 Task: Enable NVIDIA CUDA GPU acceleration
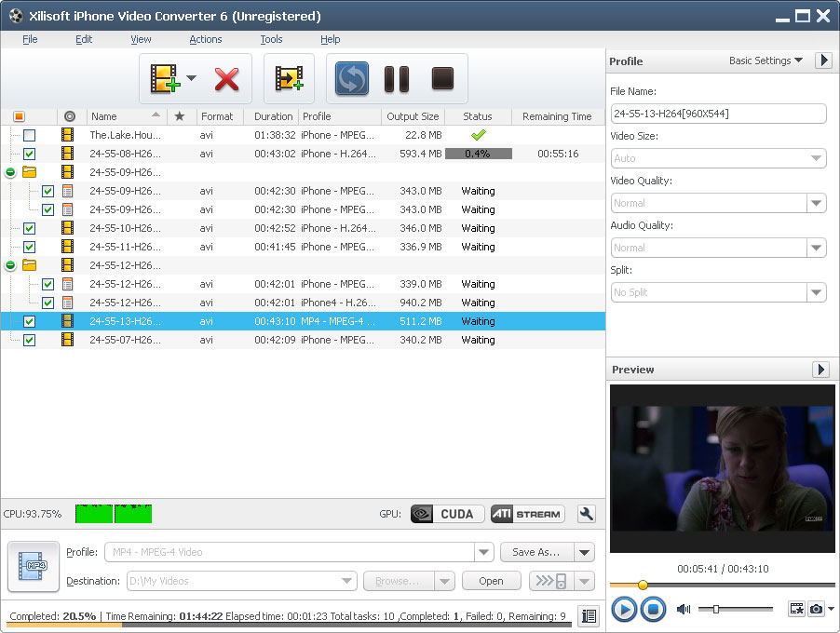(447, 514)
